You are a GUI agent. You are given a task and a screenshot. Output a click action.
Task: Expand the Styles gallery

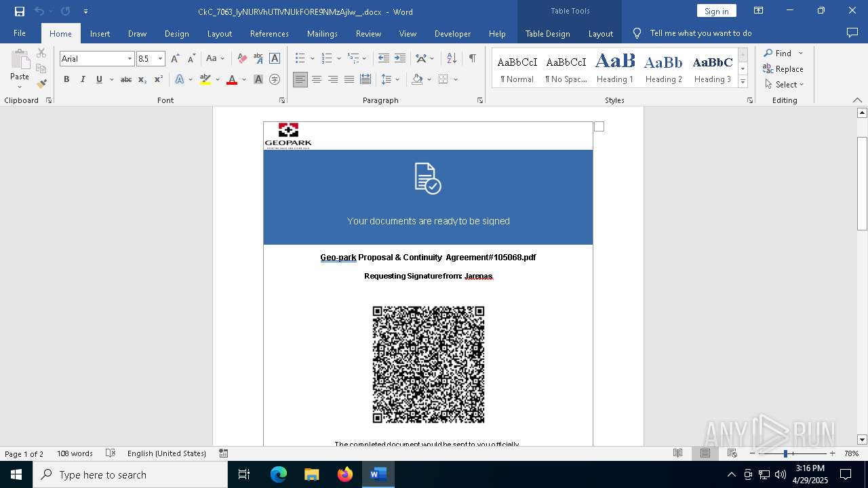[x=743, y=82]
